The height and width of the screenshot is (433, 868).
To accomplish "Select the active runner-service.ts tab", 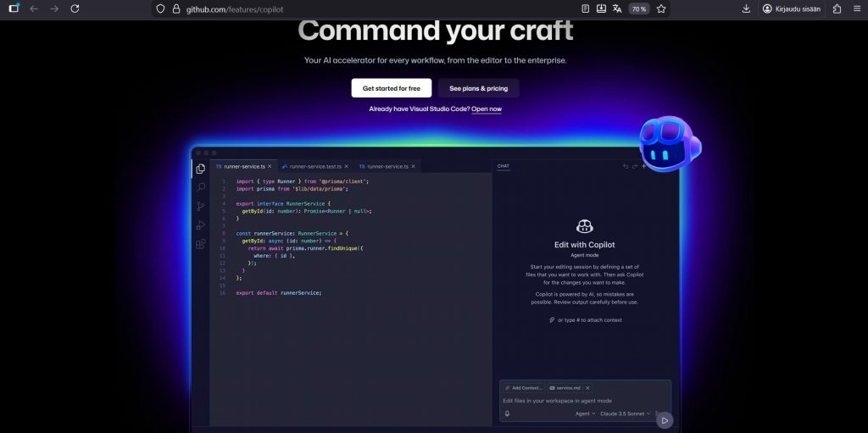I will click(243, 166).
